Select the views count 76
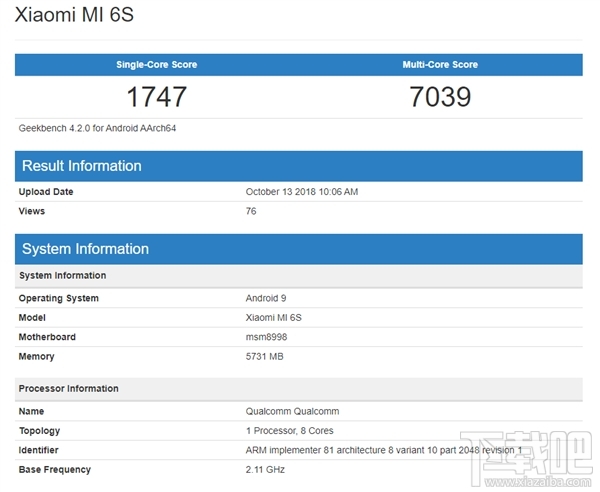Viewport: 600px width, 492px height. [x=251, y=211]
